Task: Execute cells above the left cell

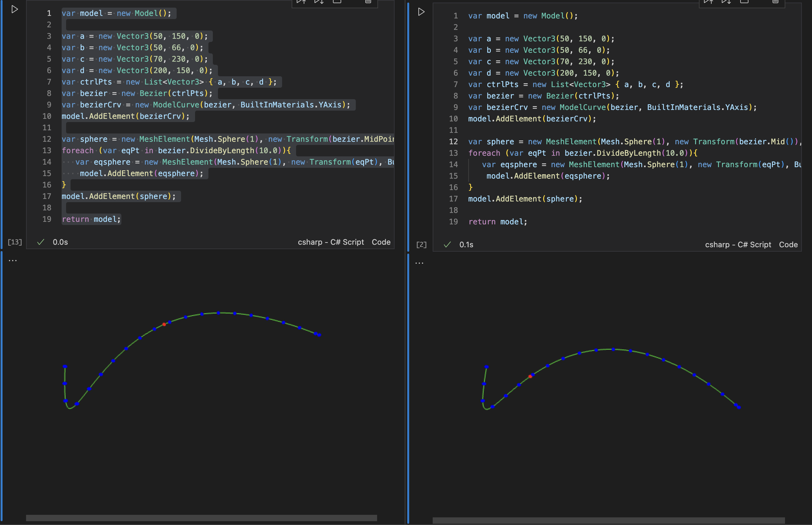Action: pos(301,2)
